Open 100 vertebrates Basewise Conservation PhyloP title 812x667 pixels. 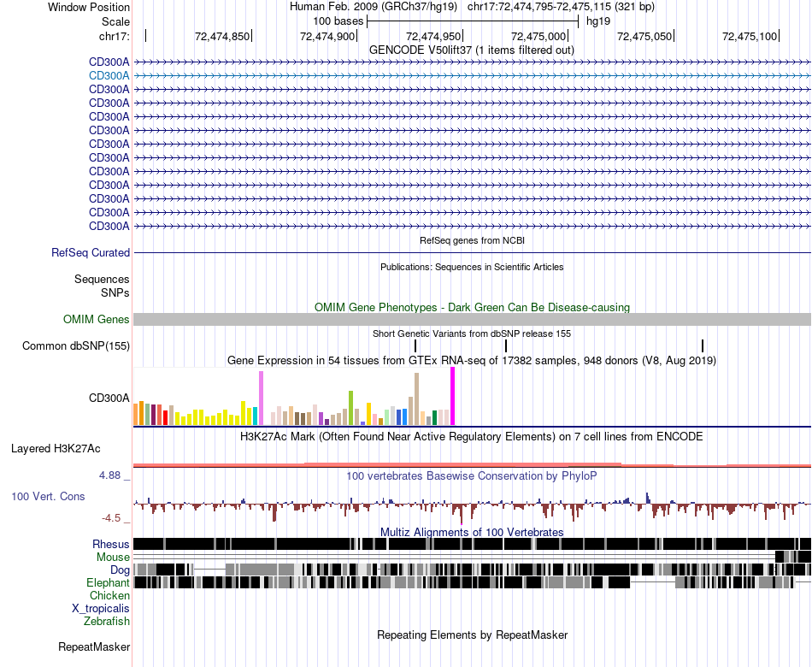(x=472, y=475)
